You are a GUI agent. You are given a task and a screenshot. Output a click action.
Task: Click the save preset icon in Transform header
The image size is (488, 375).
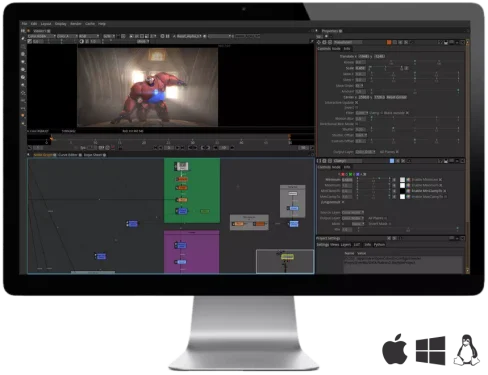(446, 42)
